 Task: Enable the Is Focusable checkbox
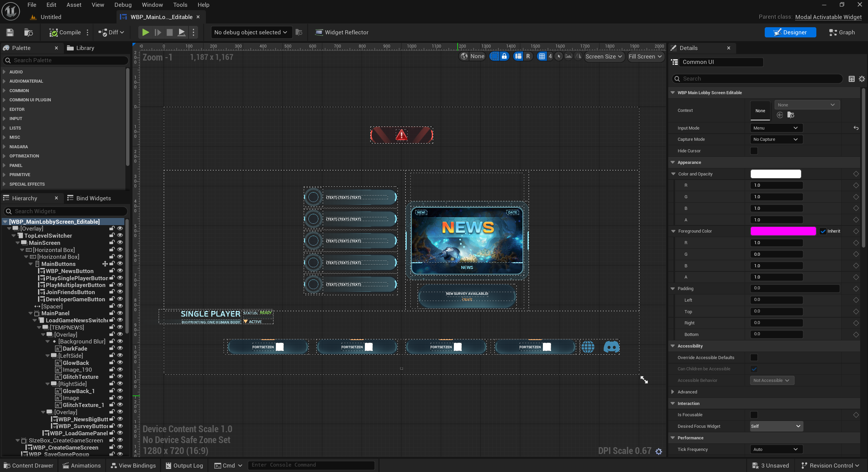point(754,415)
